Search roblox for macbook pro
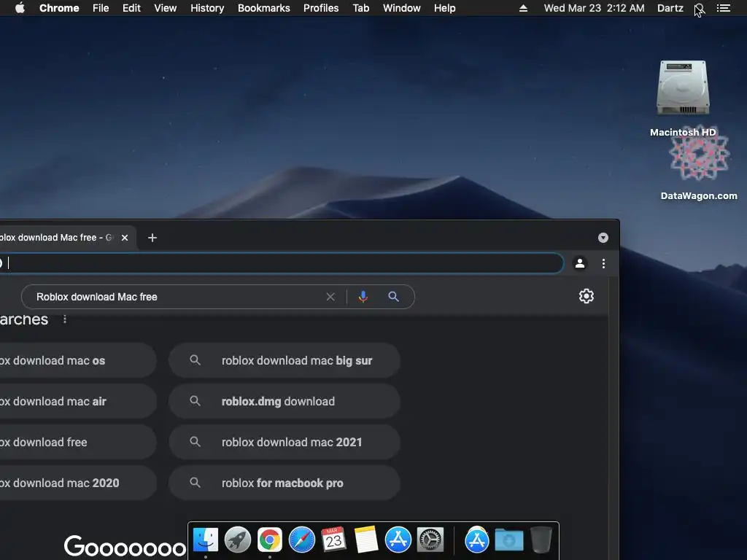The height and width of the screenshot is (560, 747). pyautogui.click(x=285, y=483)
